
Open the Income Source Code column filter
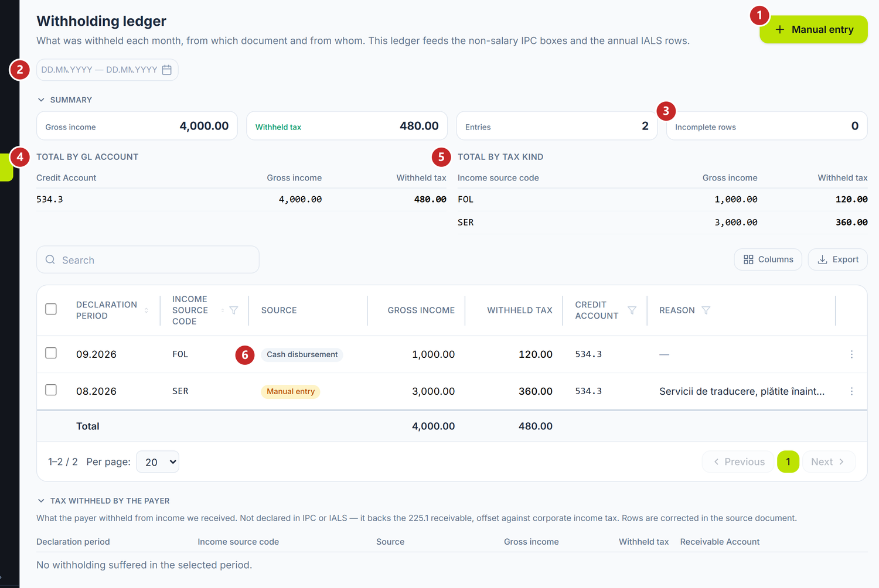[234, 310]
